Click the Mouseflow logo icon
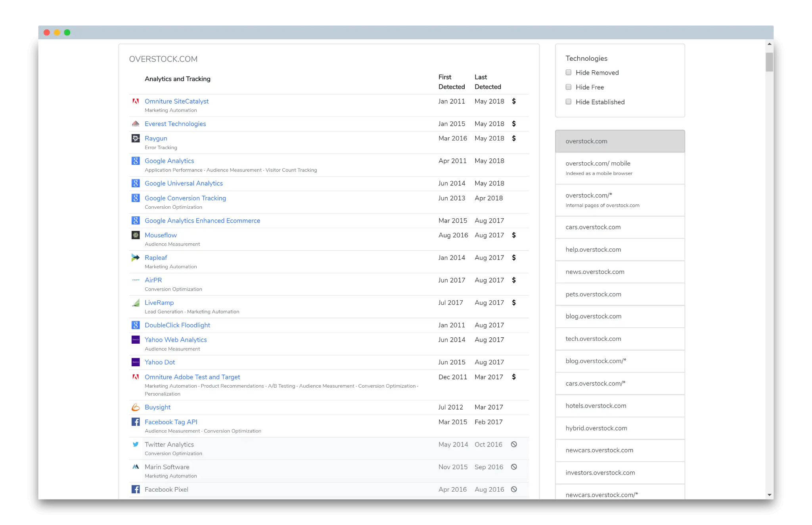The width and height of the screenshot is (812, 525). click(x=136, y=235)
